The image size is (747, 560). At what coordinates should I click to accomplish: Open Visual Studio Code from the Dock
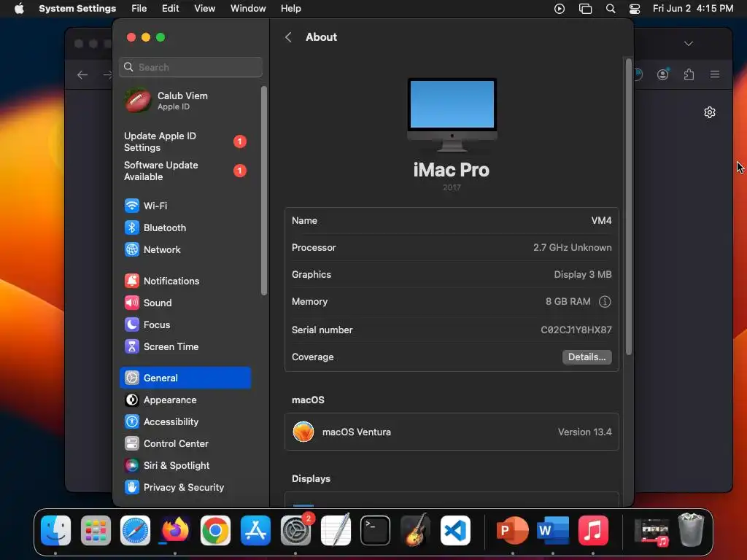(455, 530)
